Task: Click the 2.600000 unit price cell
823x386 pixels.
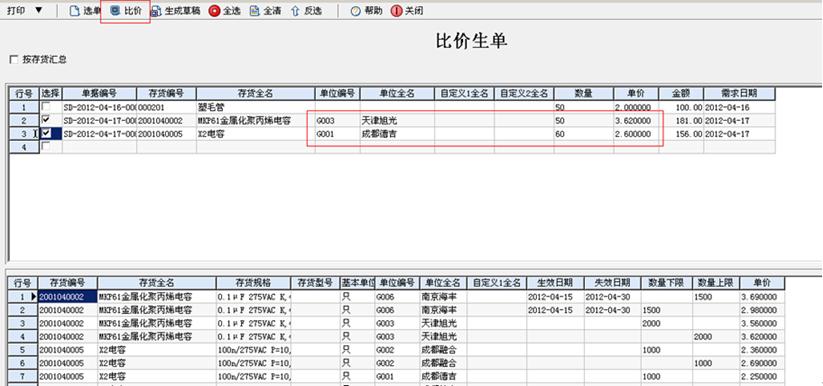Action: pyautogui.click(x=636, y=134)
